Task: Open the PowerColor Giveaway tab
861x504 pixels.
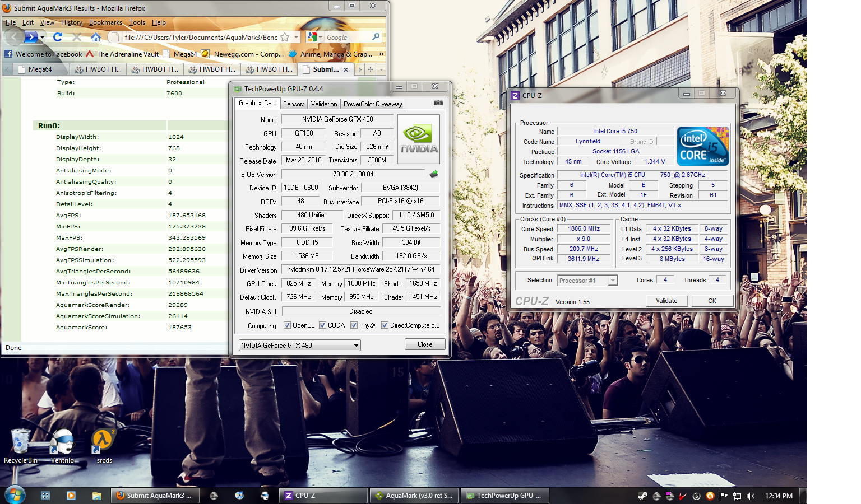Action: [373, 104]
